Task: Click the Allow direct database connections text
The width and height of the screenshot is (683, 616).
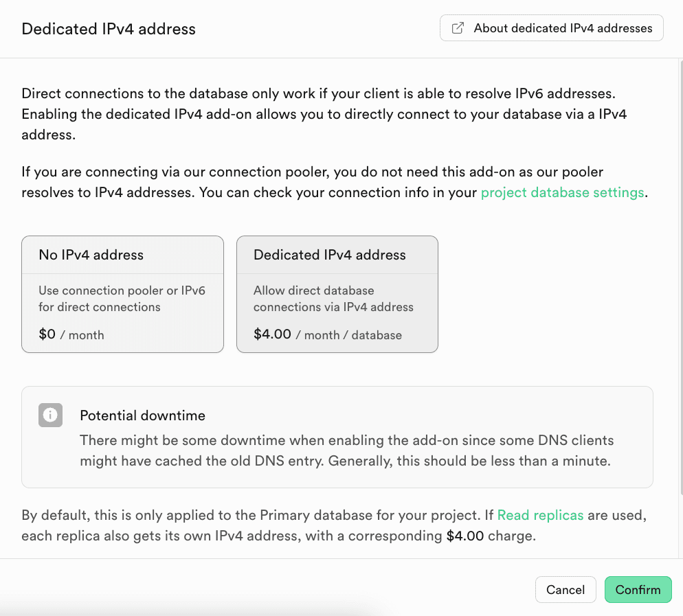Action: tap(333, 299)
